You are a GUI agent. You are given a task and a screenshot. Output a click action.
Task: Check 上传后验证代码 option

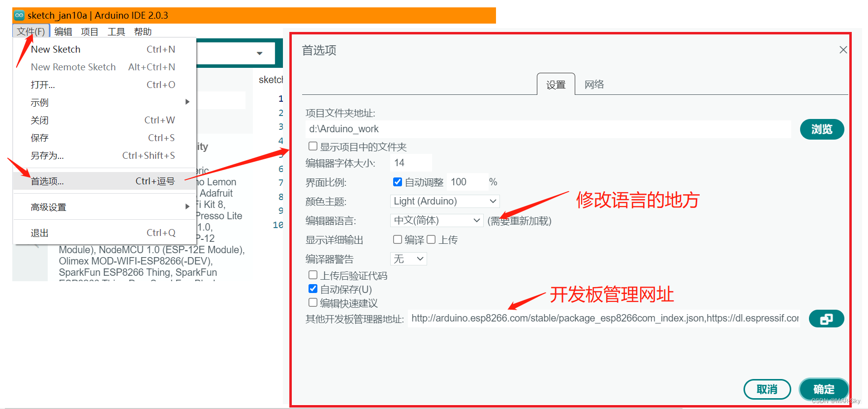click(x=312, y=275)
